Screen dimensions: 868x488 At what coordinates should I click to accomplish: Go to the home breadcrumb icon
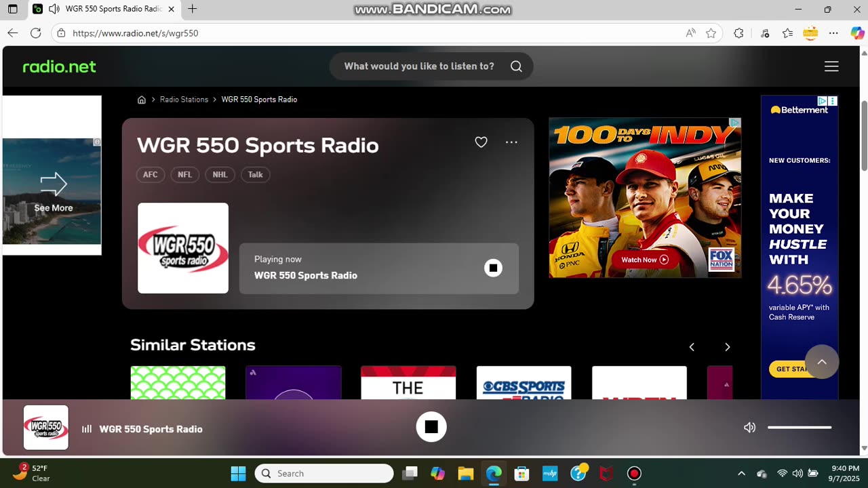(142, 100)
